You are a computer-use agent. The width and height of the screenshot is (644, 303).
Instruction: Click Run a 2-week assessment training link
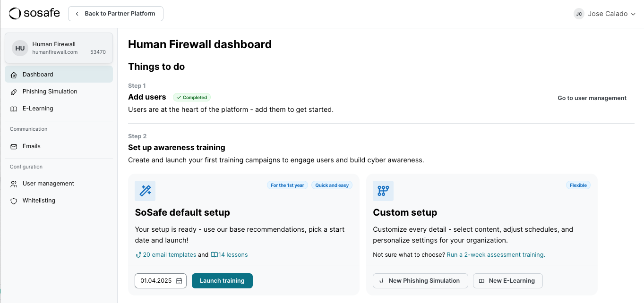(496, 255)
